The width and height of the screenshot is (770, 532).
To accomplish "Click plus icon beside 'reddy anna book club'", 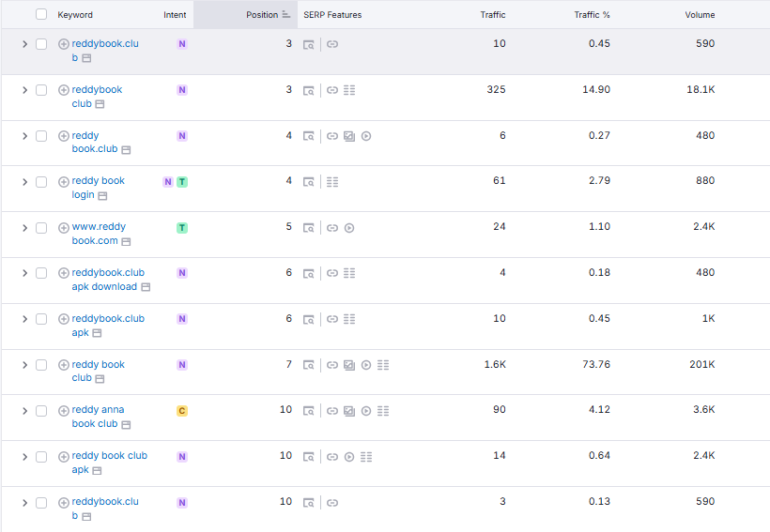I will pos(63,411).
